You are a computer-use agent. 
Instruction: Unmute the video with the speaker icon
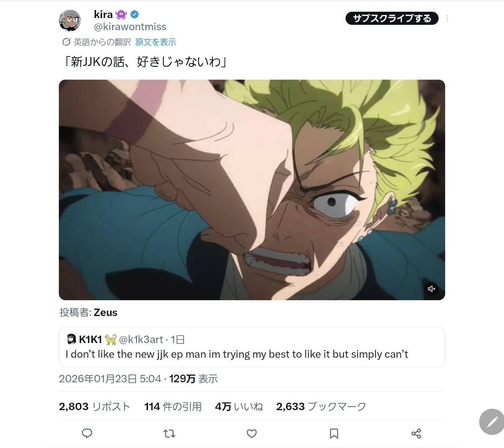pos(431,289)
